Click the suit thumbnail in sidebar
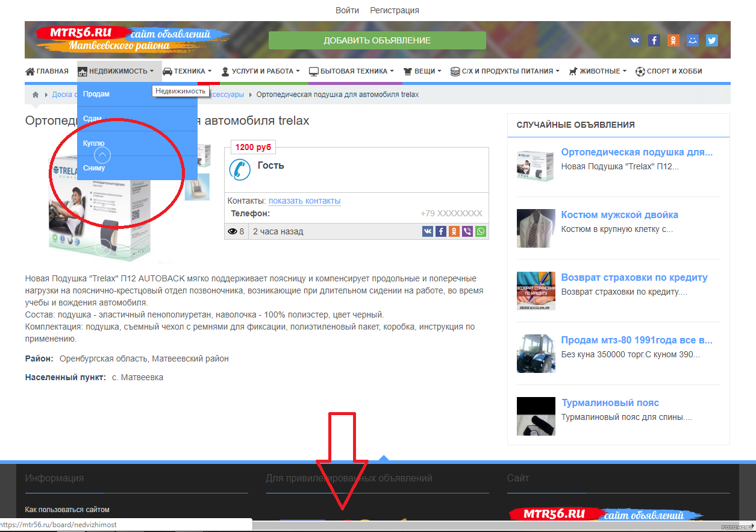The width and height of the screenshot is (756, 532). [x=536, y=228]
